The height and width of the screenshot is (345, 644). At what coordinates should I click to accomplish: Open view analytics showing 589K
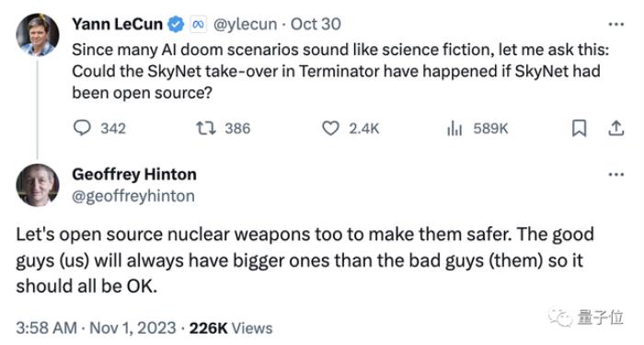(454, 129)
